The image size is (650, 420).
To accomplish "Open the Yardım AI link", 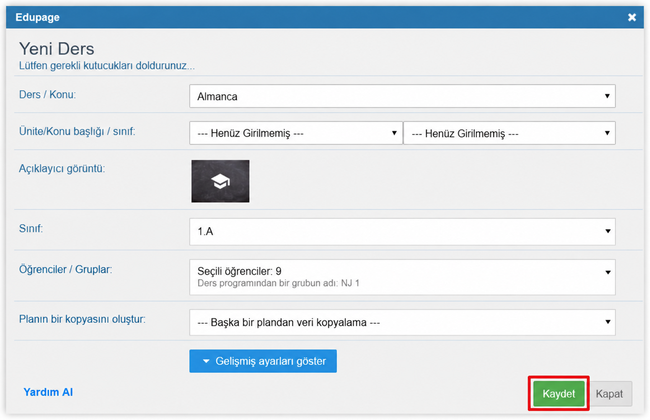I will pos(48,392).
